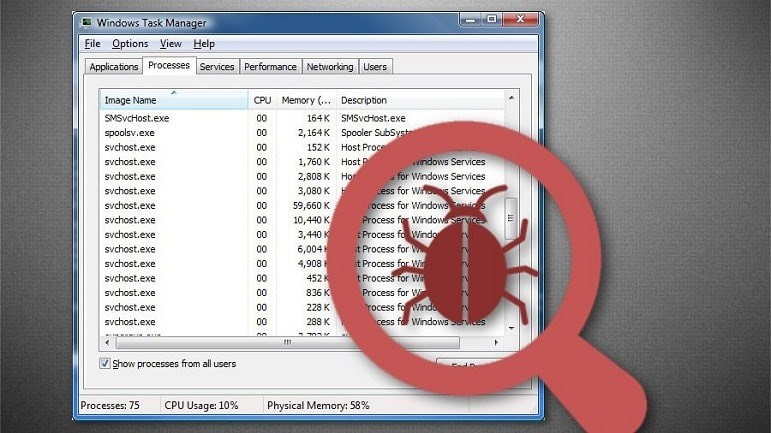Click the horizontal scrollbar right arrow
771x433 pixels.
point(496,342)
